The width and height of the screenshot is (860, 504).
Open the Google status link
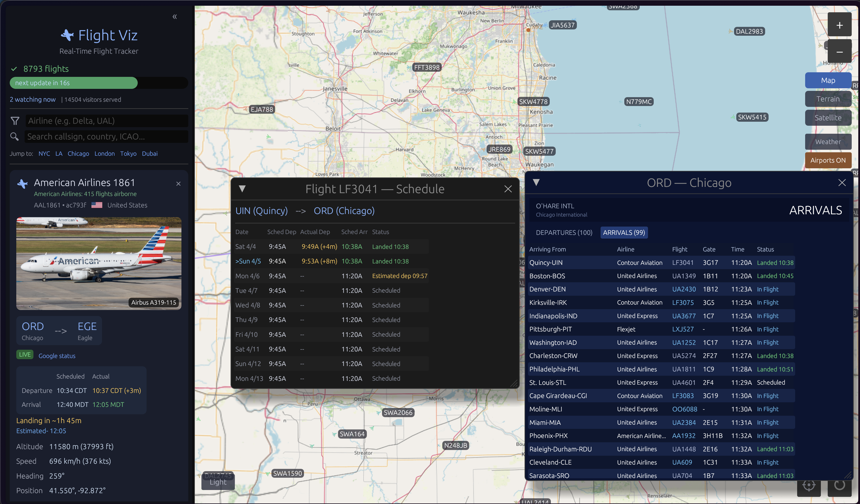57,355
